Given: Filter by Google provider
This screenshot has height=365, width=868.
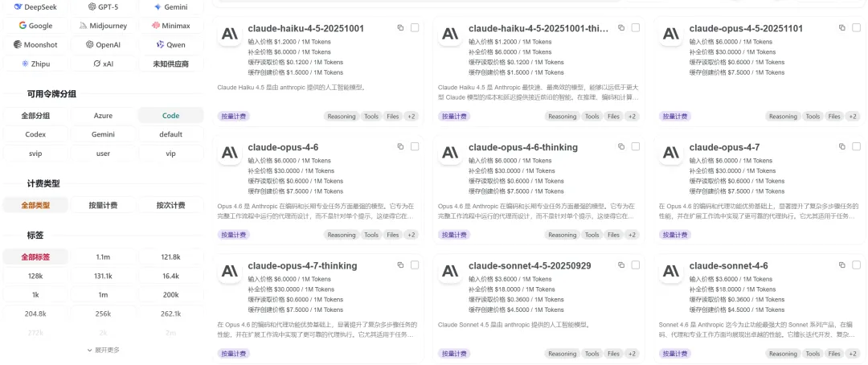Looking at the screenshot, I should [35, 26].
